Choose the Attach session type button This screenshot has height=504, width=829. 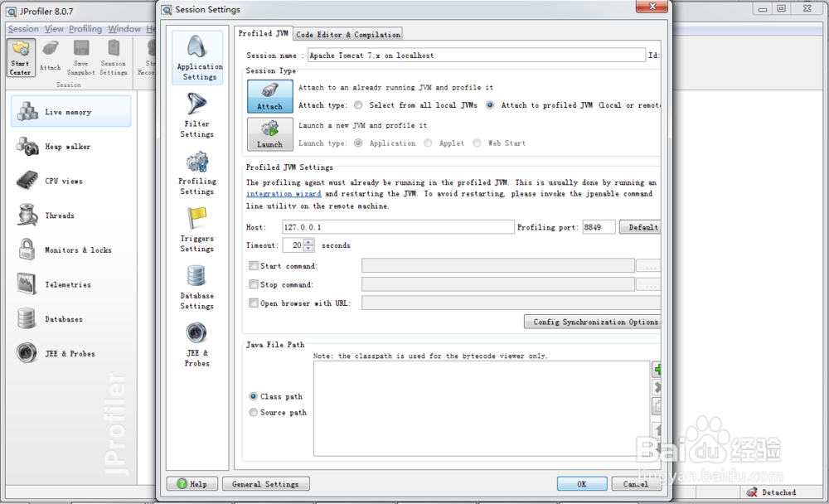point(269,96)
